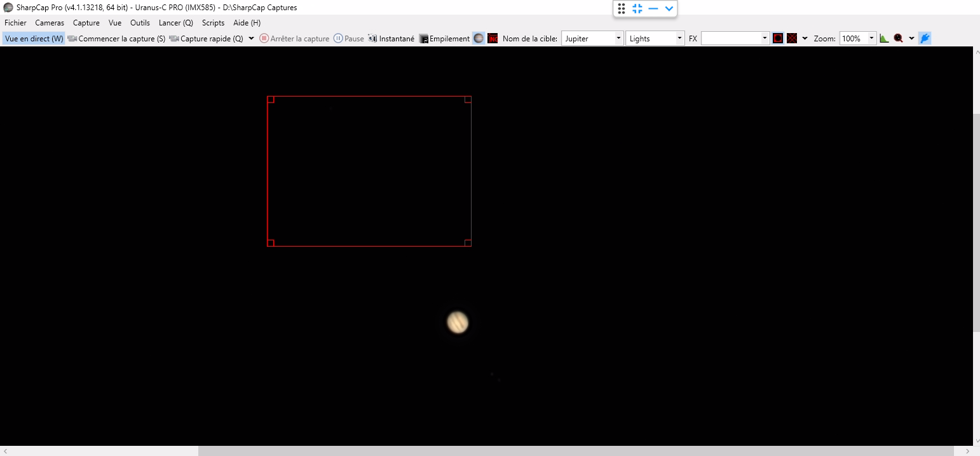The width and height of the screenshot is (980, 456).
Task: Toggle the blue hardware connection icon
Action: [925, 38]
